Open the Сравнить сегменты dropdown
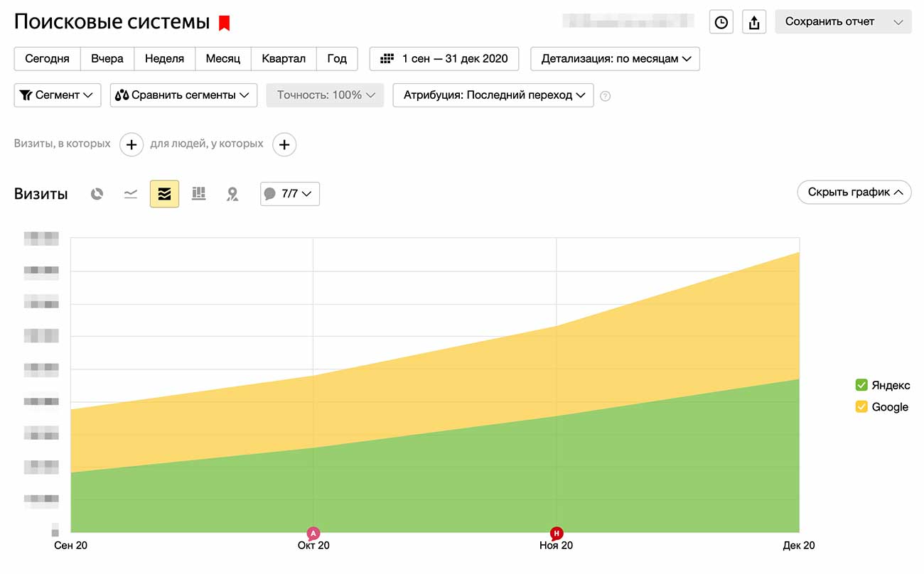This screenshot has width=924, height=574. (x=183, y=94)
